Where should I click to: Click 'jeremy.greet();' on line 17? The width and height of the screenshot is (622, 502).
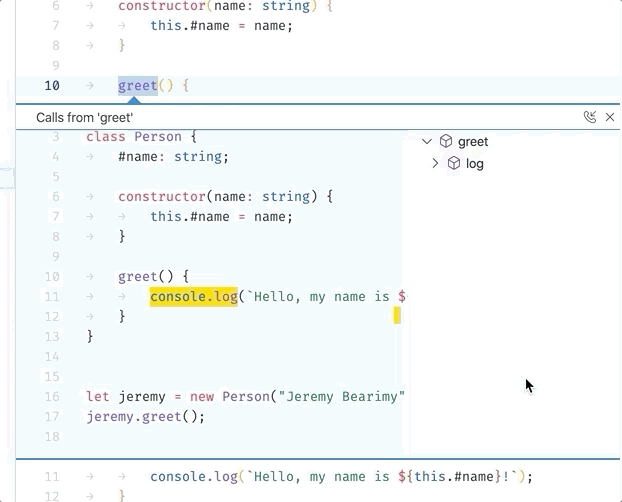point(146,417)
